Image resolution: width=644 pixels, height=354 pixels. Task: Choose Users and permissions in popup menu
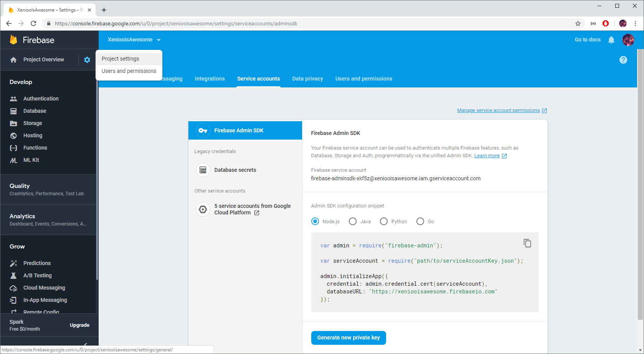(129, 71)
